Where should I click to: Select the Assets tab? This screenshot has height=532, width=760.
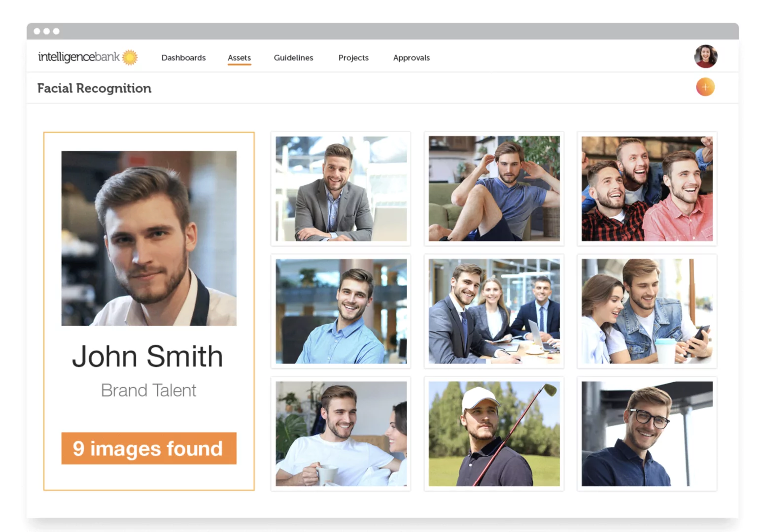coord(239,58)
